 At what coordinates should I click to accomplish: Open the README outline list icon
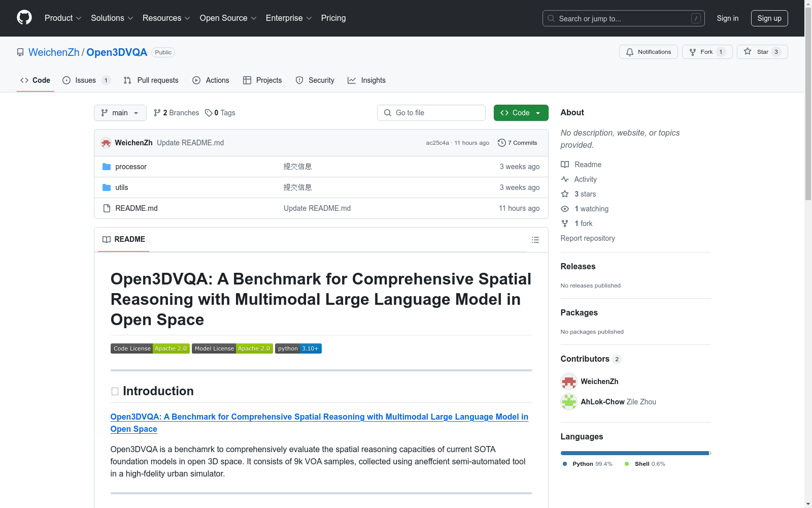click(535, 240)
